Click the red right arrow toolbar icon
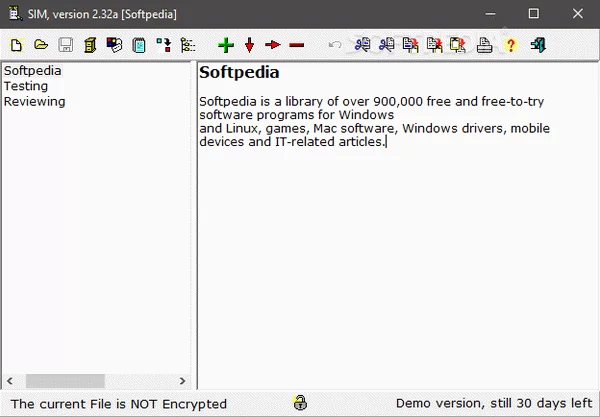The image size is (600, 417). [x=272, y=45]
